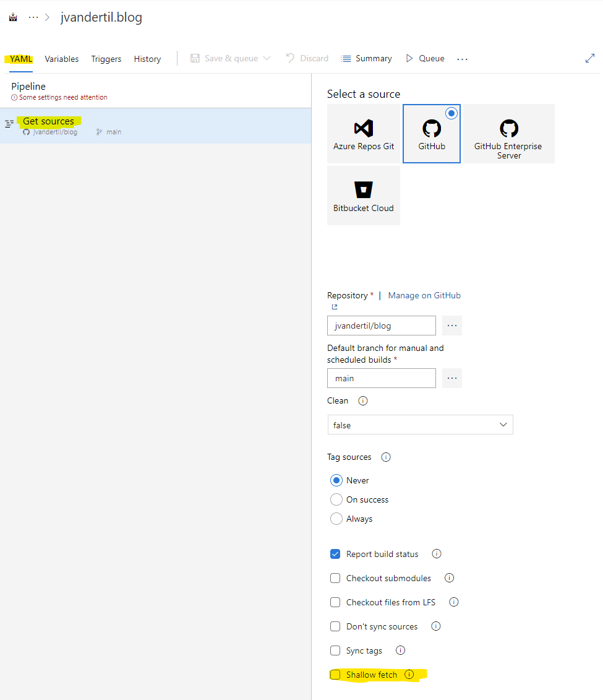This screenshot has width=603, height=700.
Task: Browse branches with the ellipsis button
Action: point(452,378)
